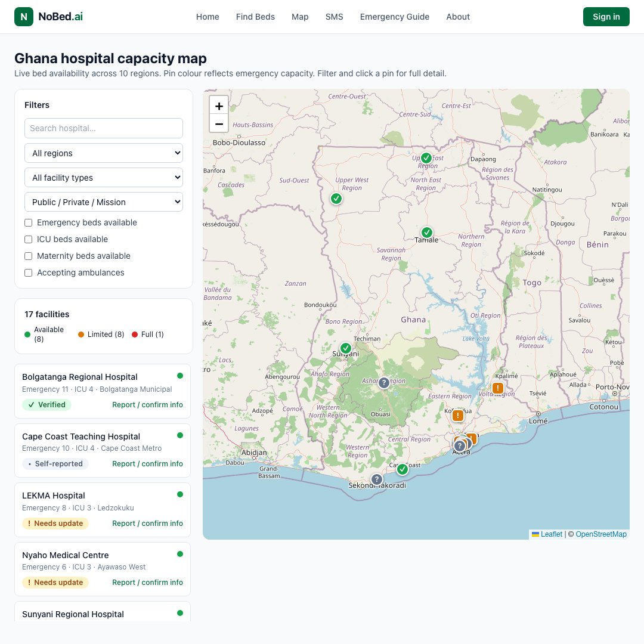
Task: Go to the Home nav item
Action: pyautogui.click(x=208, y=17)
